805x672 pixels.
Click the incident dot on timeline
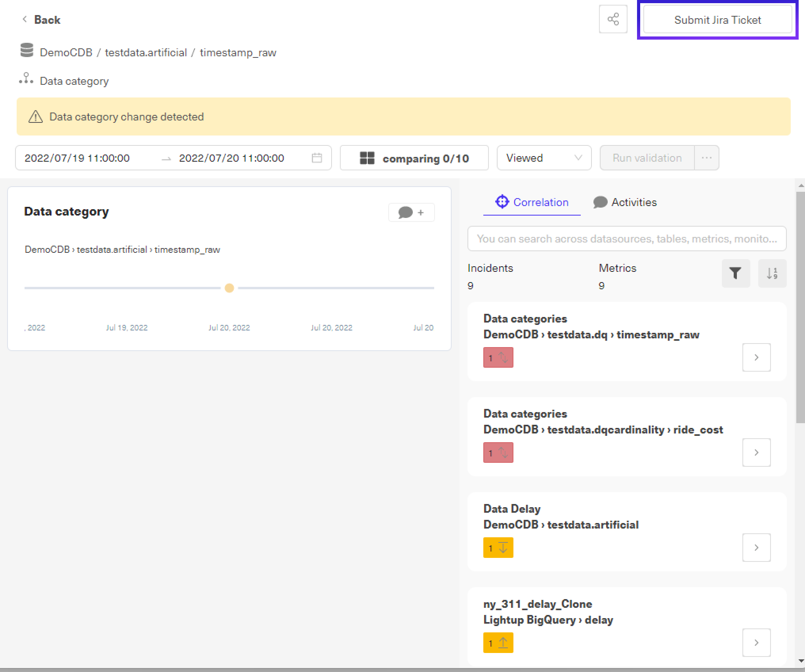[229, 288]
